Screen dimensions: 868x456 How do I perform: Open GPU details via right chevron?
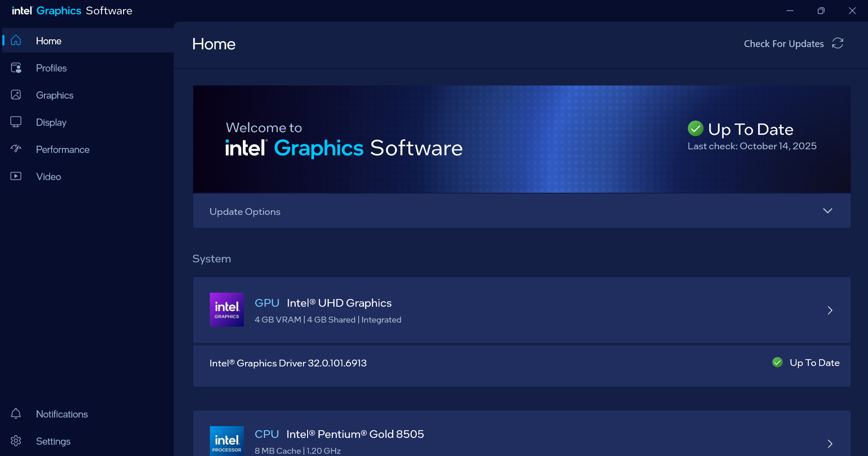830,310
